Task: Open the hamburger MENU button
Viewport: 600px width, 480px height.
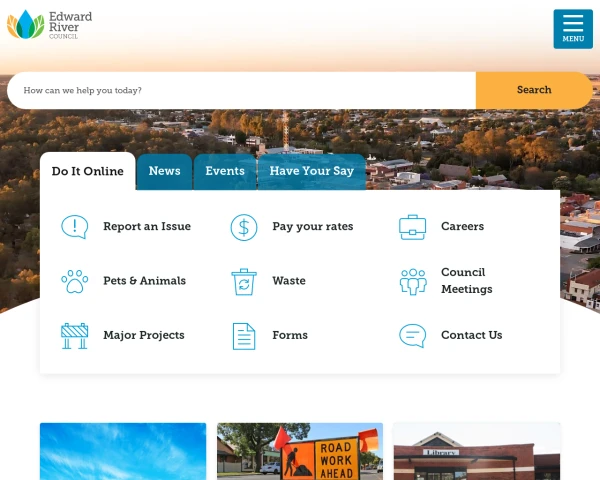Action: [573, 29]
